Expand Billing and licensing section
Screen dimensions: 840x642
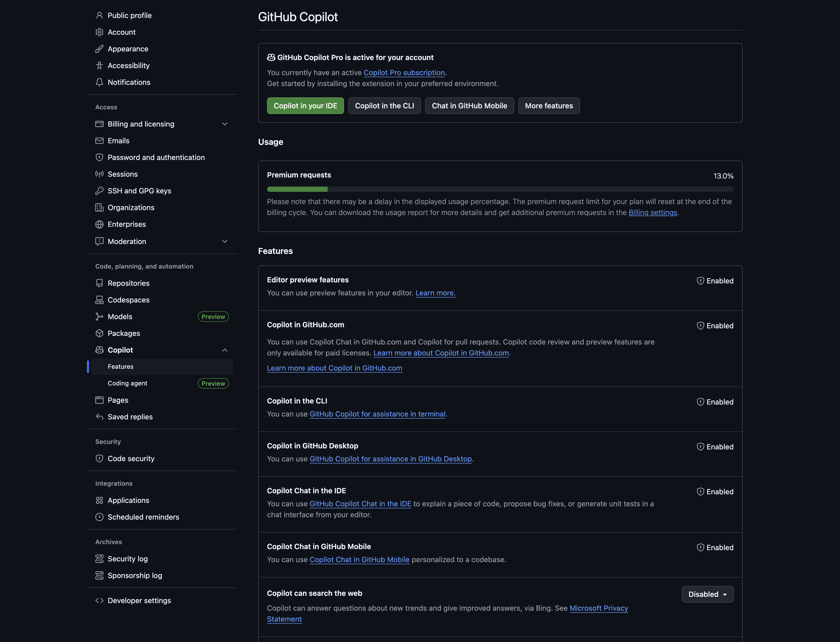tap(225, 124)
